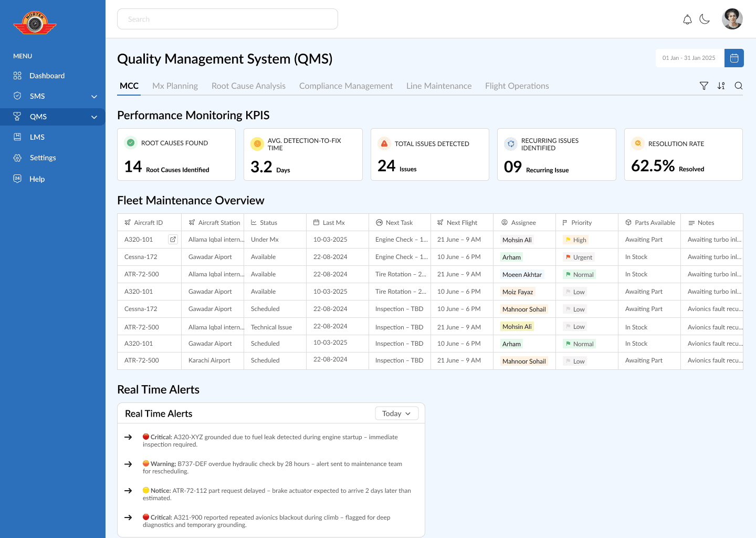The height and width of the screenshot is (538, 756).
Task: Click the Priority column flag icon
Action: click(x=565, y=222)
